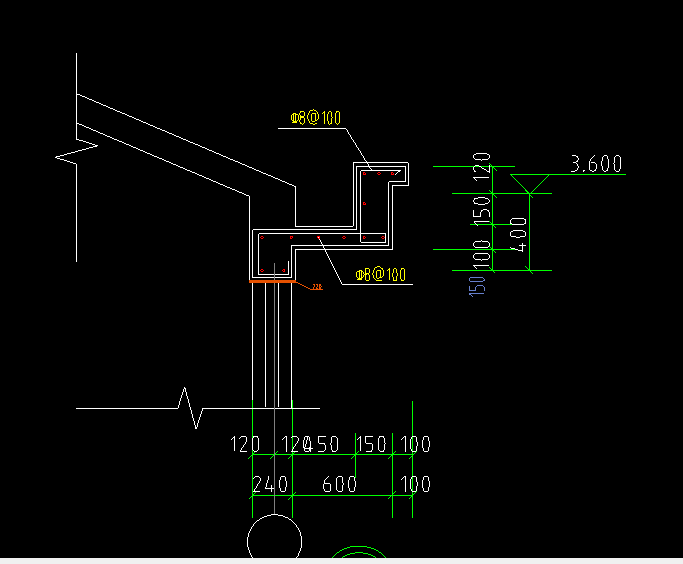
Task: Select the lower Φ8@100 rebar label
Action: [381, 275]
